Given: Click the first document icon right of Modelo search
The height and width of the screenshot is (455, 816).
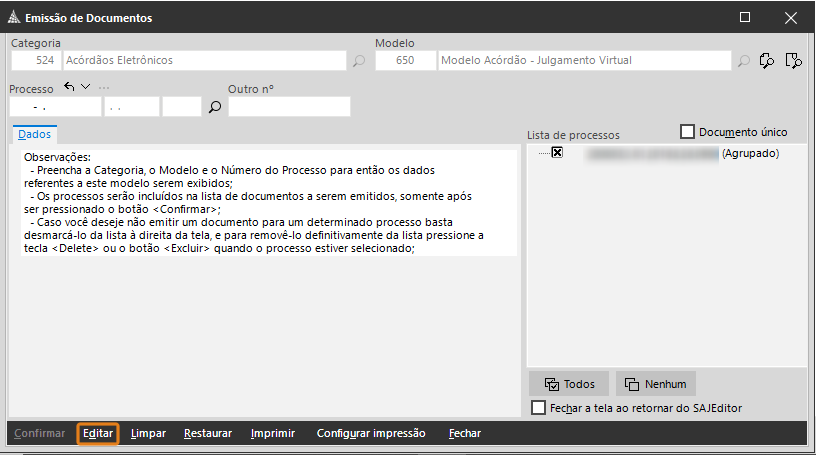Looking at the screenshot, I should click(x=768, y=61).
